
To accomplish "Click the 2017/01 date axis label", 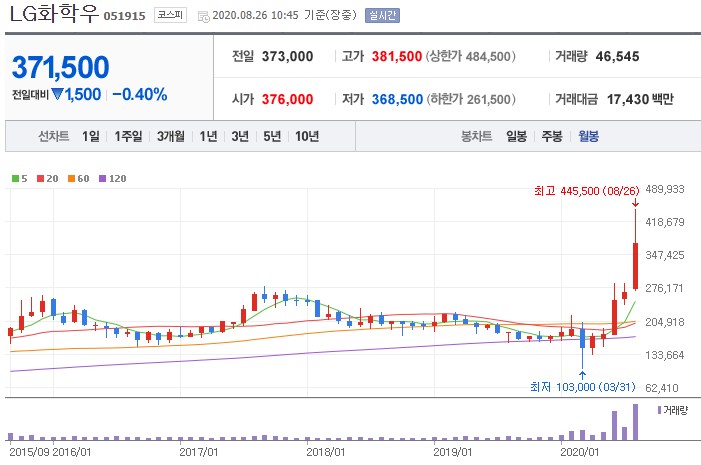I will (198, 452).
